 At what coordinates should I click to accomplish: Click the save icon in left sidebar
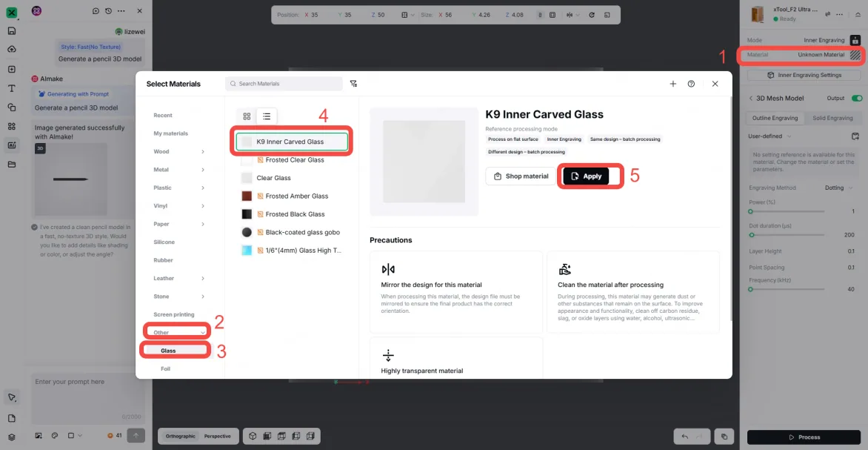[x=12, y=31]
